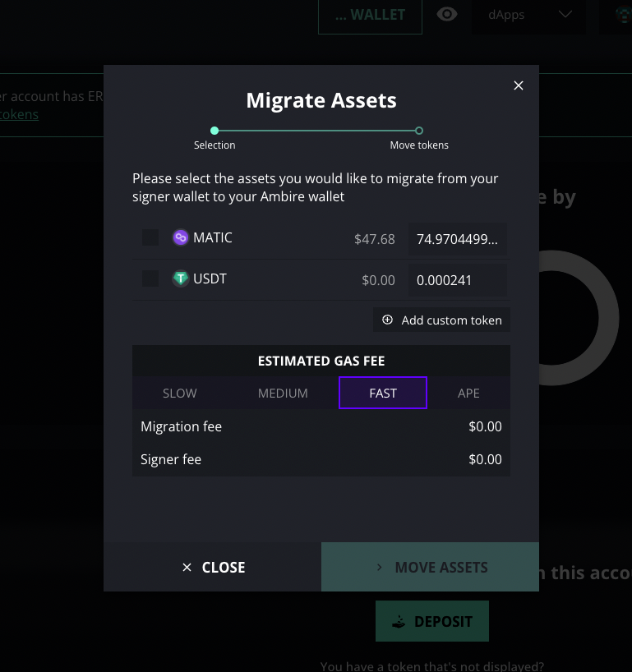Toggle balance visibility eye icon
The image size is (632, 672).
coord(447,15)
